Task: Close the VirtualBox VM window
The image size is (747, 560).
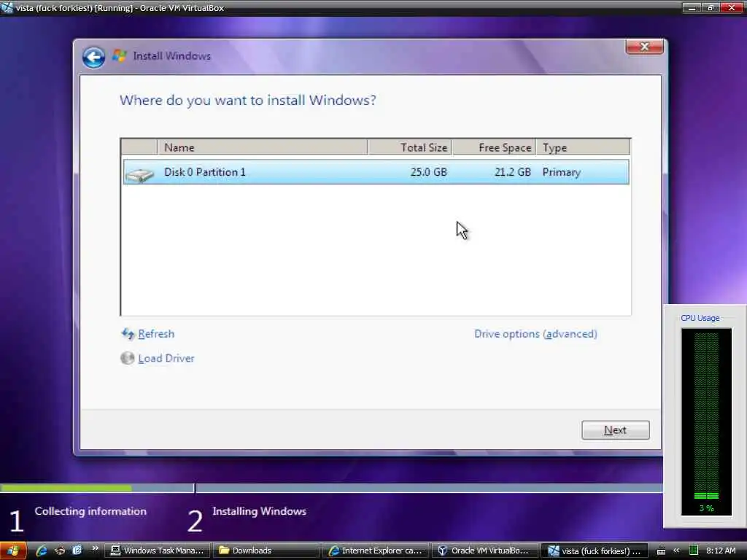Action: [732, 7]
